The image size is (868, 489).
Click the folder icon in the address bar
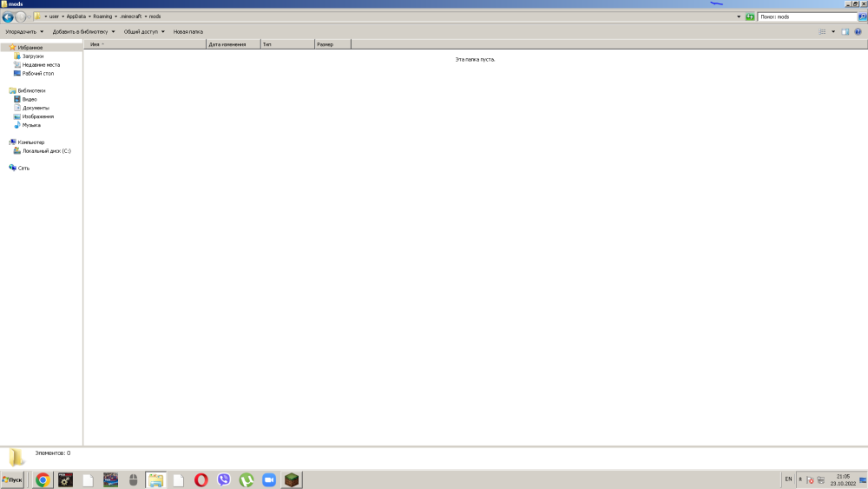pos(37,17)
